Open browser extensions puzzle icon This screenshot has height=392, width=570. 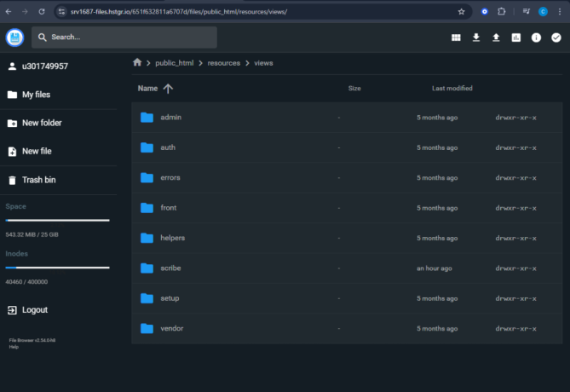click(x=501, y=12)
